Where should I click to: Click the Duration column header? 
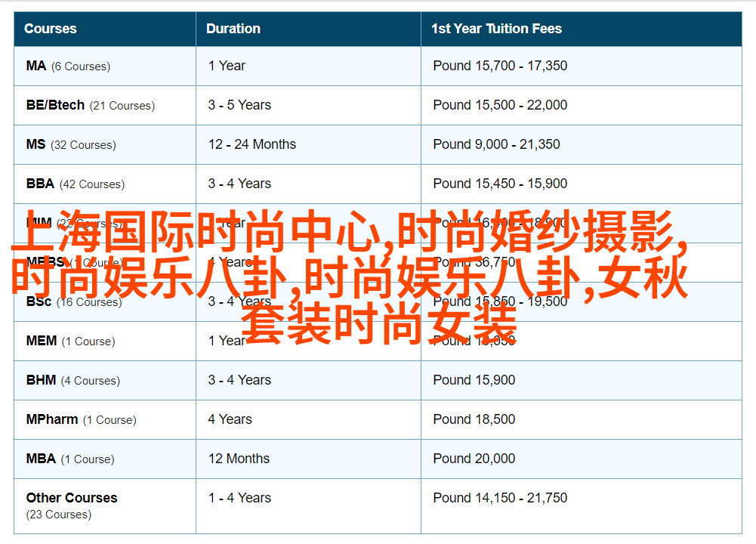[233, 29]
